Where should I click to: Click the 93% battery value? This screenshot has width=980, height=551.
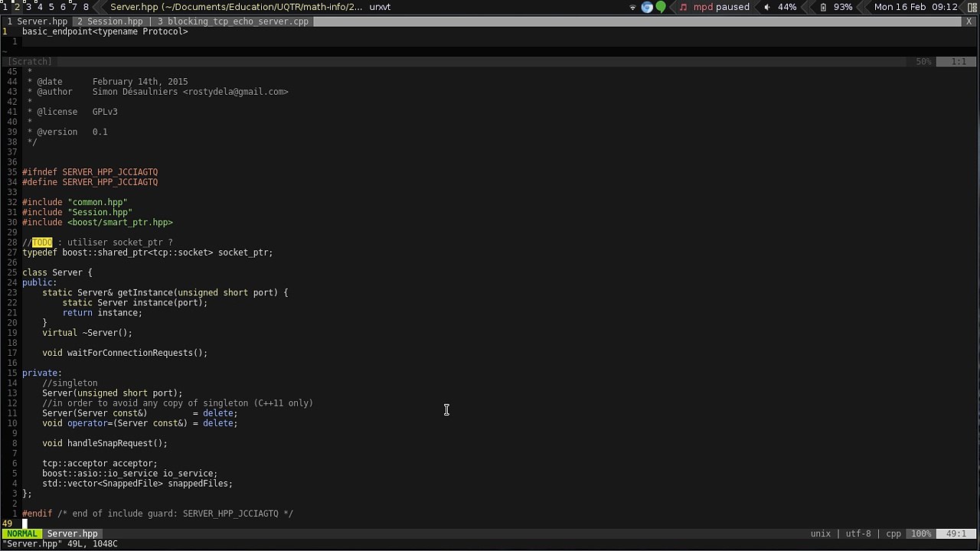point(843,7)
